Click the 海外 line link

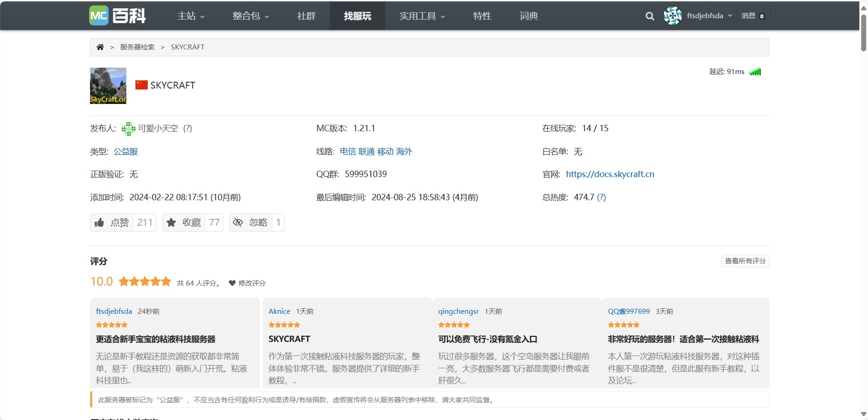(x=404, y=152)
